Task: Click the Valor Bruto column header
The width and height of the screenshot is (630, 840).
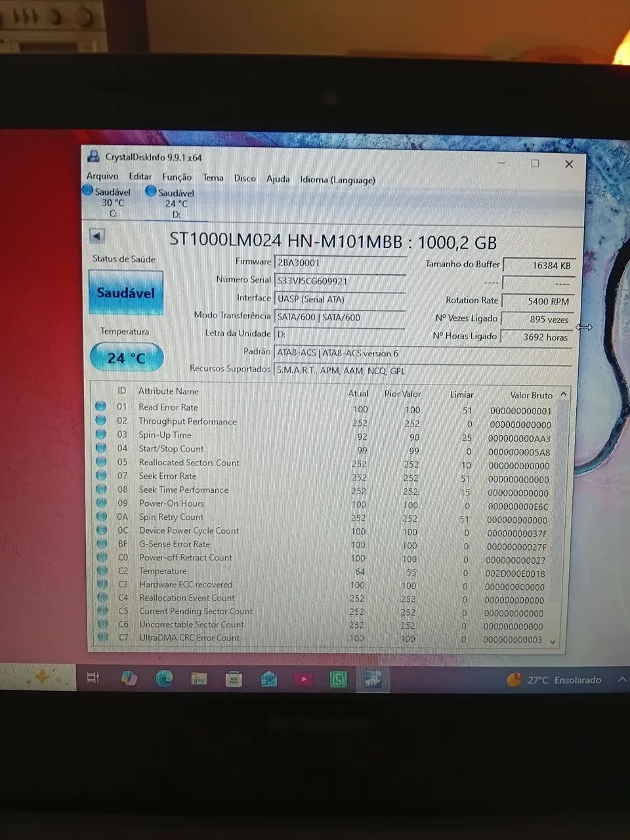Action: [x=531, y=395]
